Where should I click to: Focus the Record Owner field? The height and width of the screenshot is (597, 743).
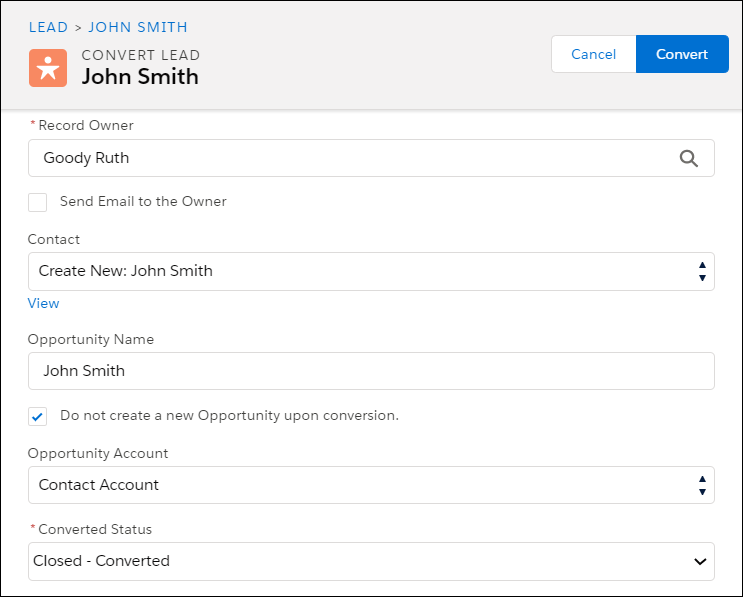pos(371,158)
